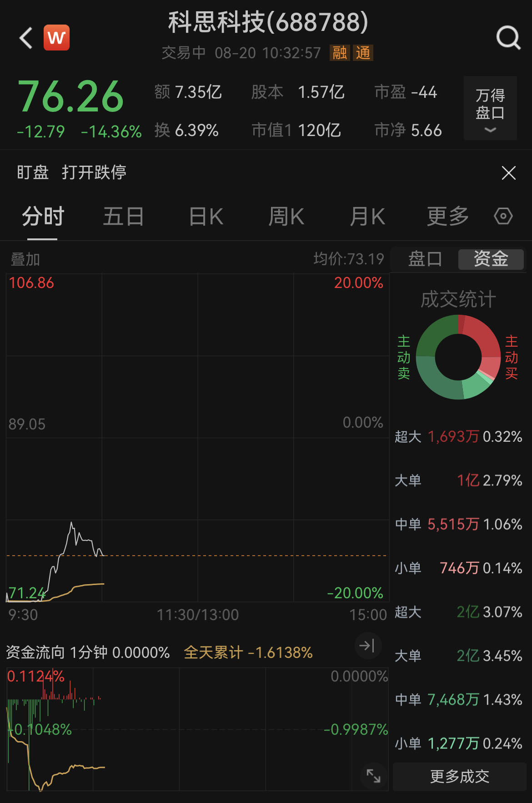This screenshot has width=532, height=803.
Task: Open the 更多 chart period menu
Action: pos(447,216)
